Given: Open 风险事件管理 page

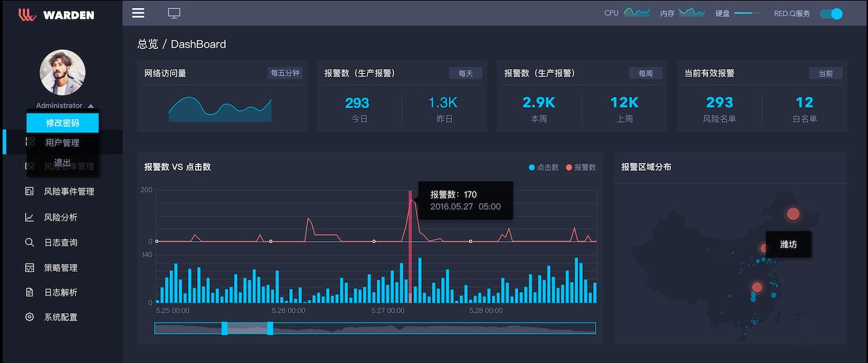Looking at the screenshot, I should tap(69, 191).
